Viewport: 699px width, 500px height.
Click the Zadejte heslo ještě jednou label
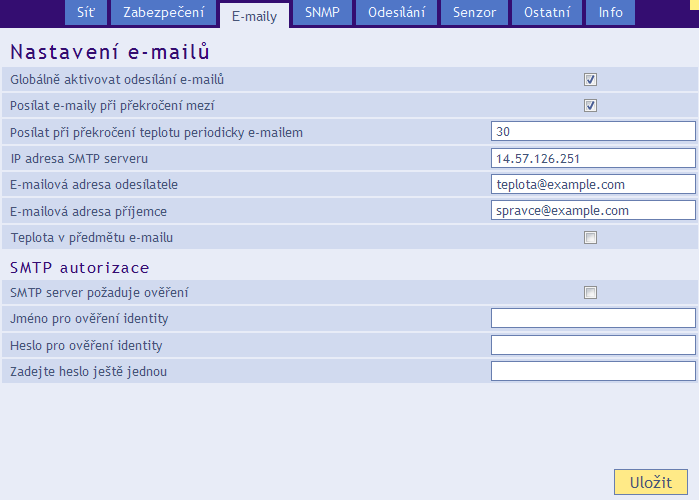point(88,371)
